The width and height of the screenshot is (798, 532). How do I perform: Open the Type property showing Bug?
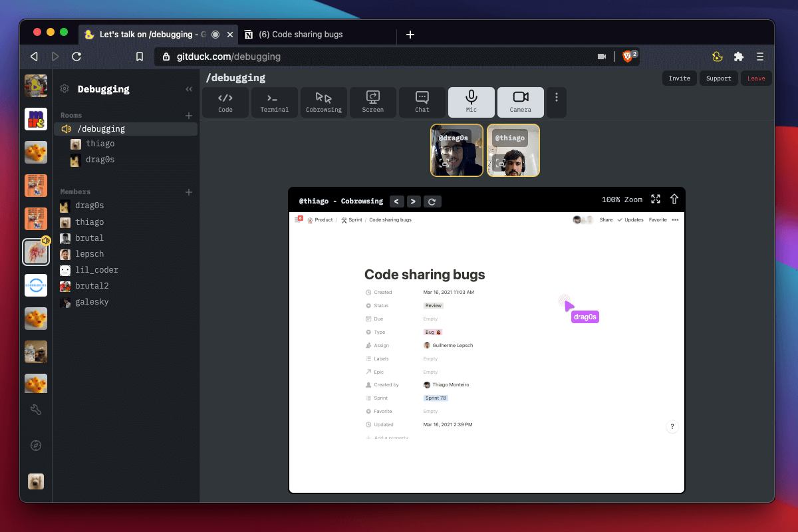coord(434,332)
